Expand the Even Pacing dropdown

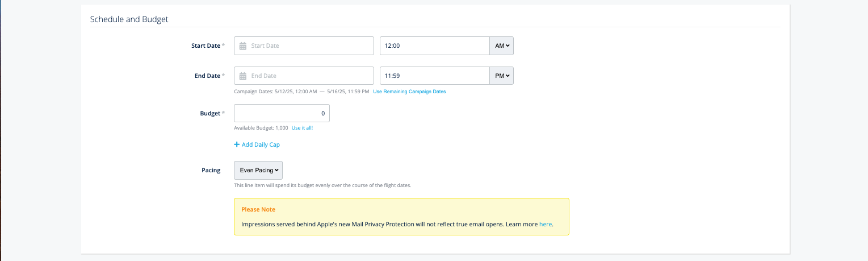click(258, 171)
